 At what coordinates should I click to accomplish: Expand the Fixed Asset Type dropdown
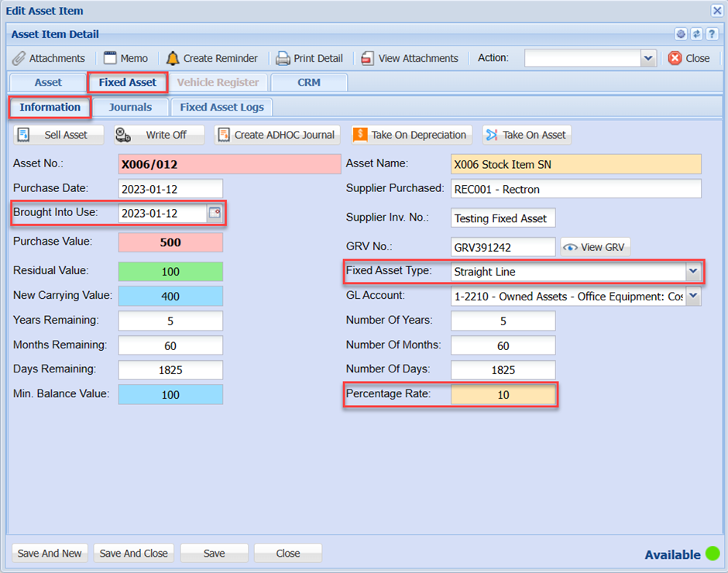(x=693, y=272)
